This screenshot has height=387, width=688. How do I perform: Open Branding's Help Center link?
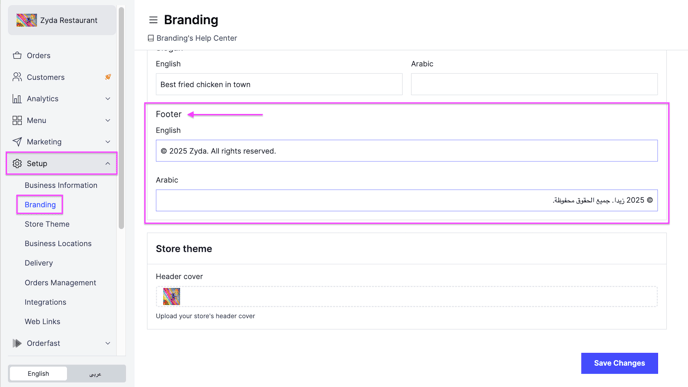[x=197, y=38]
